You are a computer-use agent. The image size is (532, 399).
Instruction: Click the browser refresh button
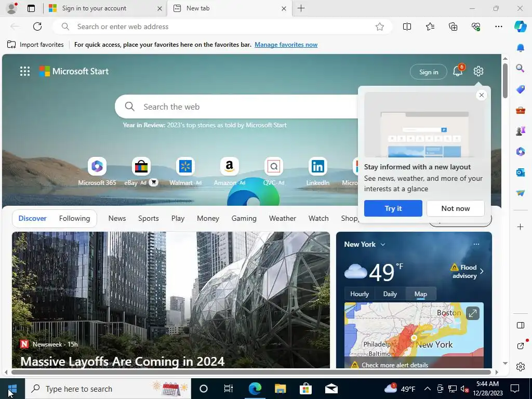(37, 26)
